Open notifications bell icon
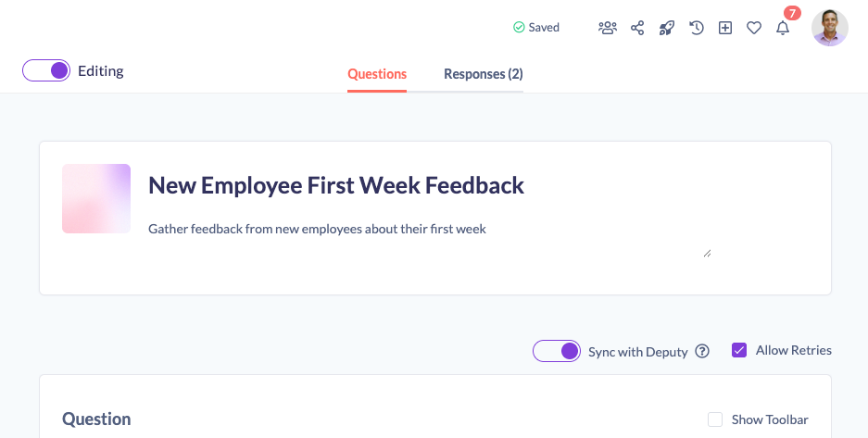 (783, 28)
